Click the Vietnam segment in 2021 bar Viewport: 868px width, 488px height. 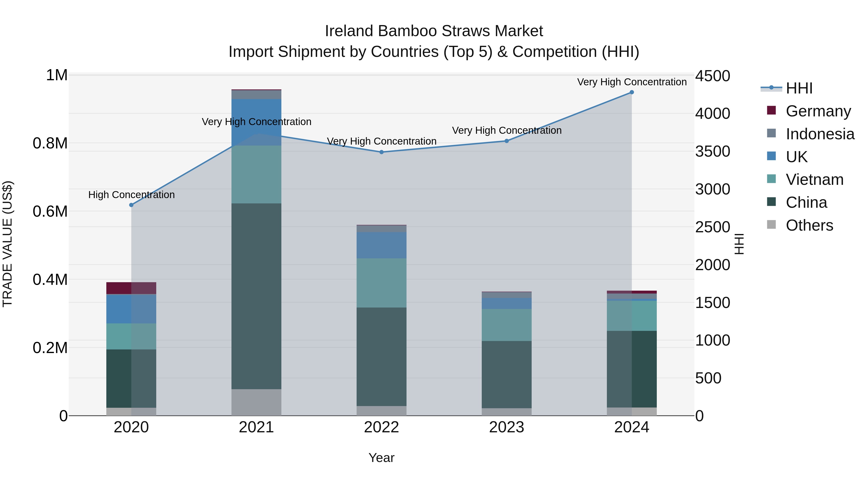(257, 174)
